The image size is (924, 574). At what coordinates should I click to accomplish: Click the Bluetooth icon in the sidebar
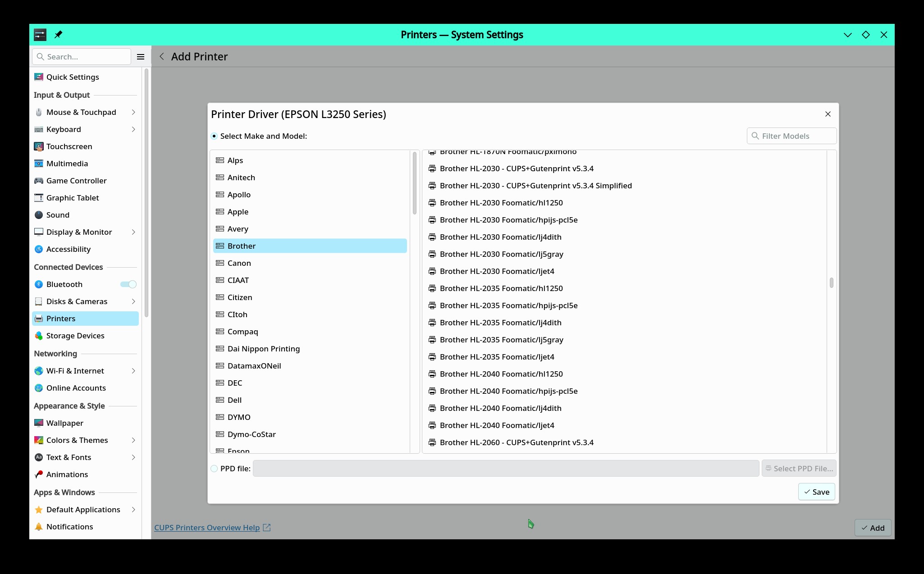[39, 284]
